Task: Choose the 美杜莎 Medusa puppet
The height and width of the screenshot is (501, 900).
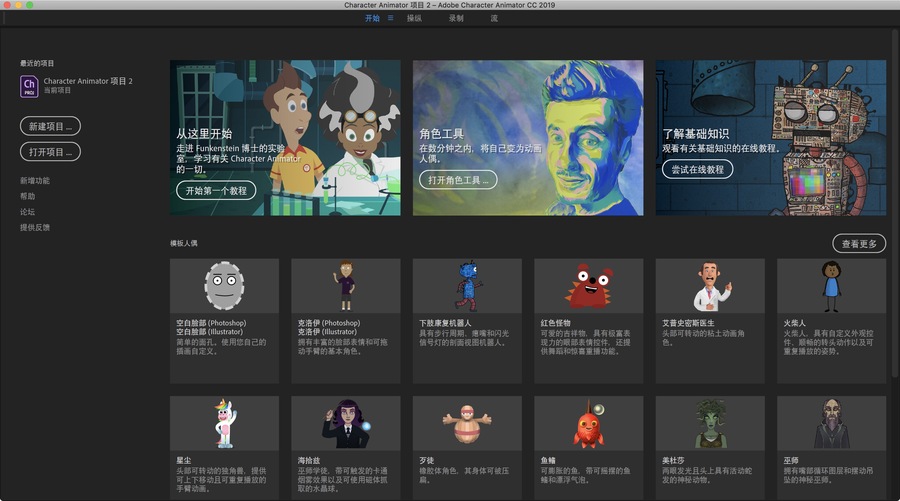Action: (x=710, y=448)
